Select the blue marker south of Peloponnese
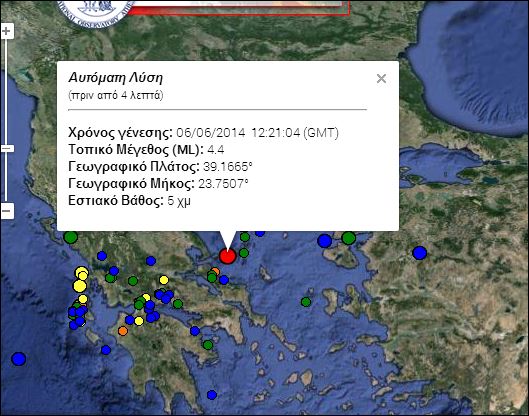The height and width of the screenshot is (416, 529). coord(212,394)
